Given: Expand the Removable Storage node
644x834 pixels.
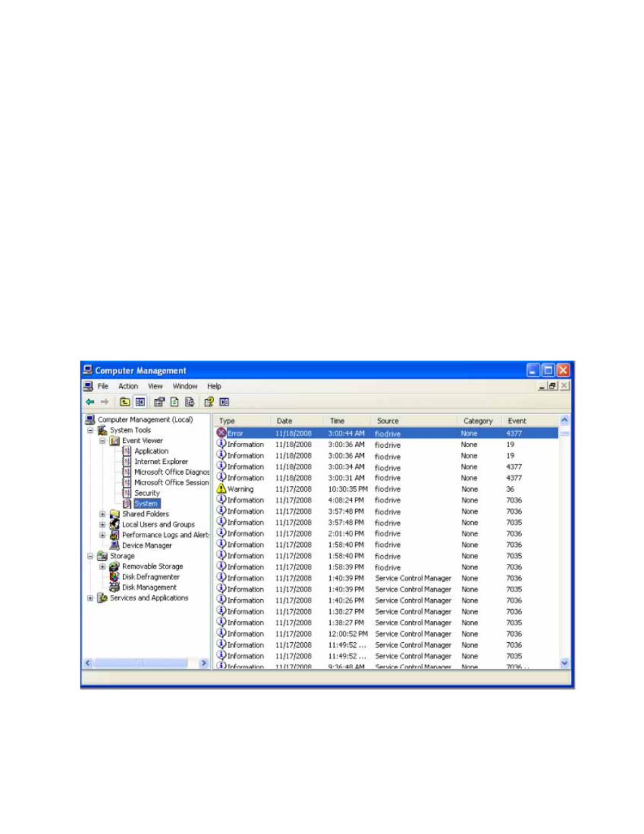Looking at the screenshot, I should click(x=103, y=567).
